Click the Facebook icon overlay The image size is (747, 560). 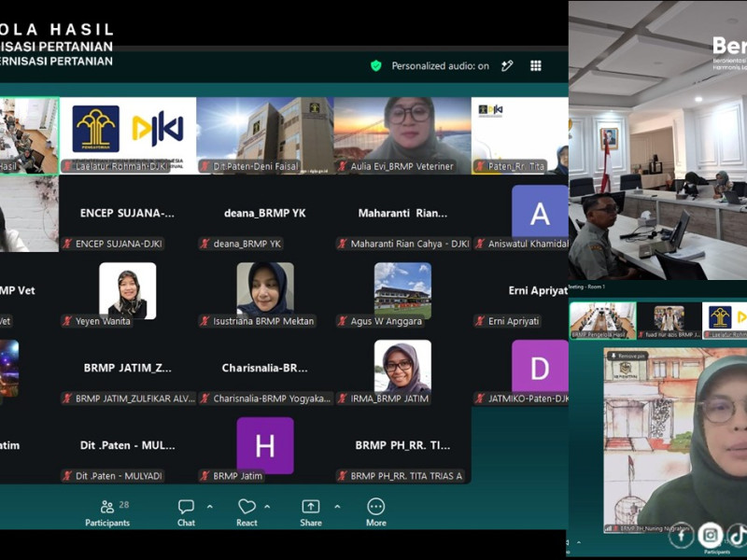click(682, 535)
